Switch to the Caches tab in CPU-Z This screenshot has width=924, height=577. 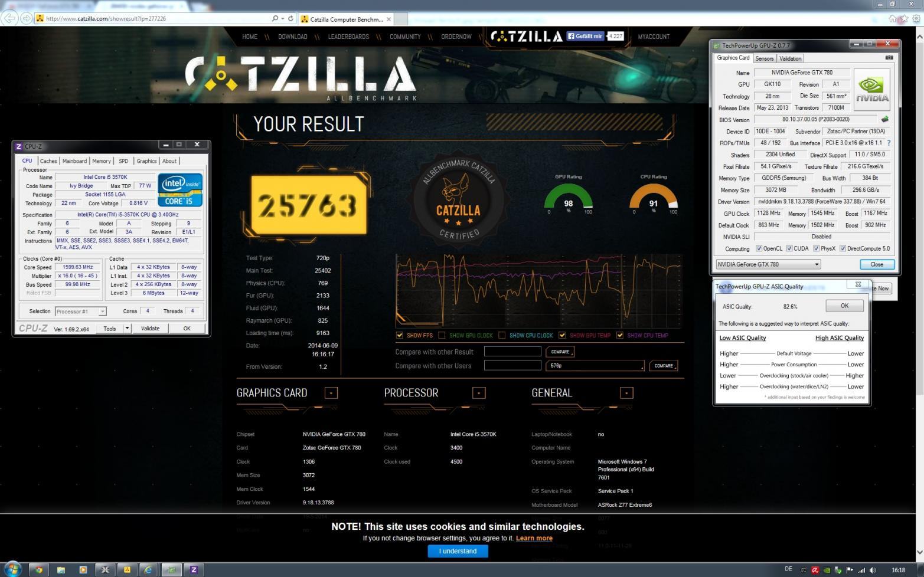48,161
